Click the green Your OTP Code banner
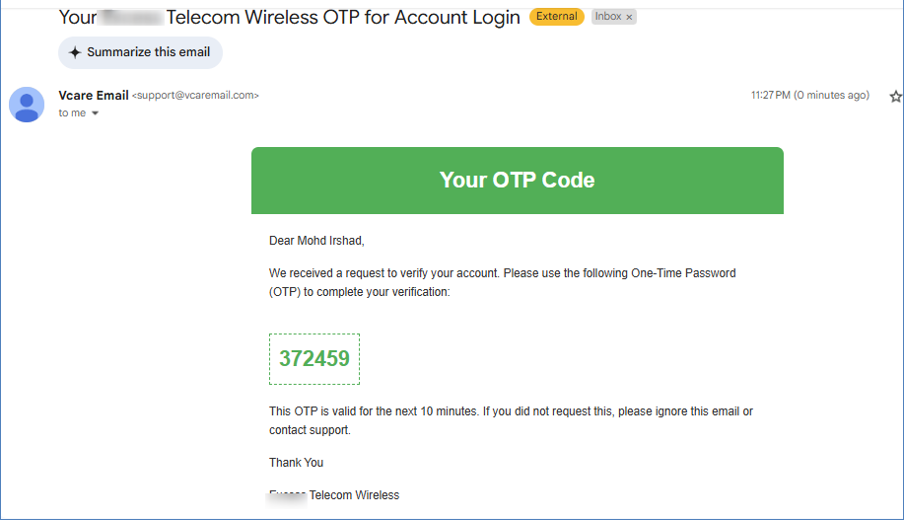910x523 pixels. [517, 181]
